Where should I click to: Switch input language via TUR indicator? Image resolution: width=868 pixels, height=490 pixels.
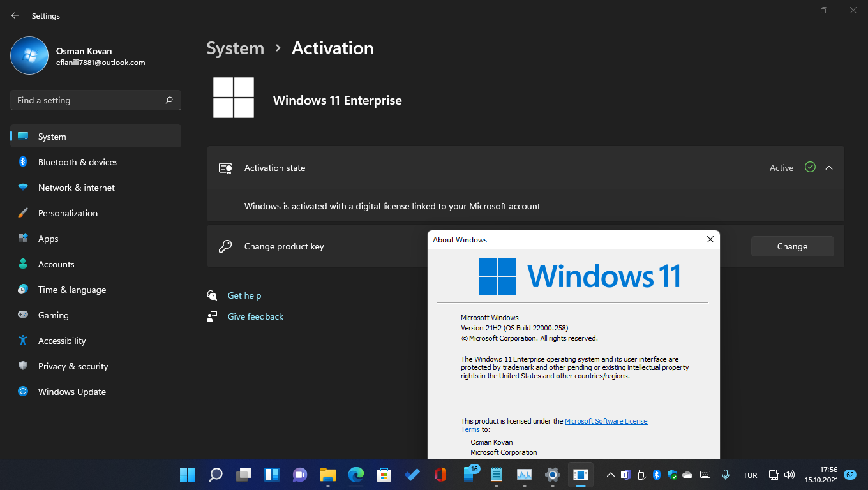point(750,475)
